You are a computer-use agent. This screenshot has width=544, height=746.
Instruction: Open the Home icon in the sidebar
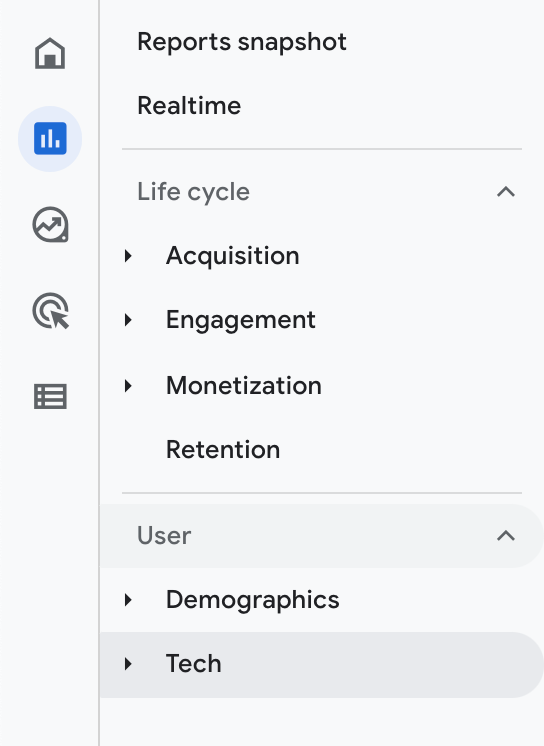(50, 53)
